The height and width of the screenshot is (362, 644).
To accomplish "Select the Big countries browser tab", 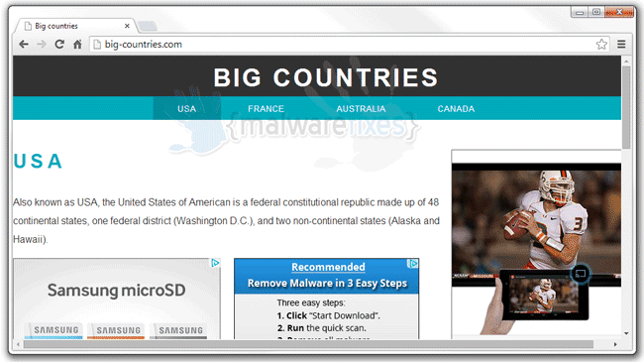I will coord(76,26).
